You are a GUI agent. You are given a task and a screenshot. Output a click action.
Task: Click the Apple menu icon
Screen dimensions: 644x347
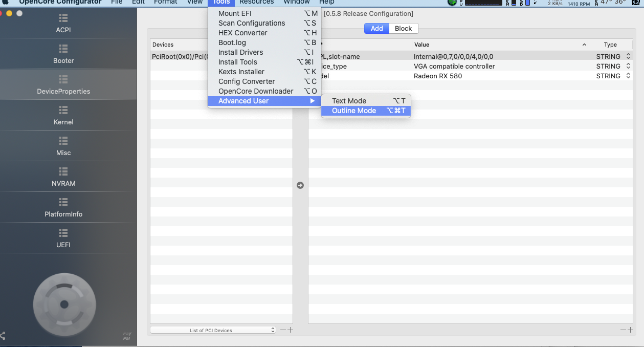6,2
